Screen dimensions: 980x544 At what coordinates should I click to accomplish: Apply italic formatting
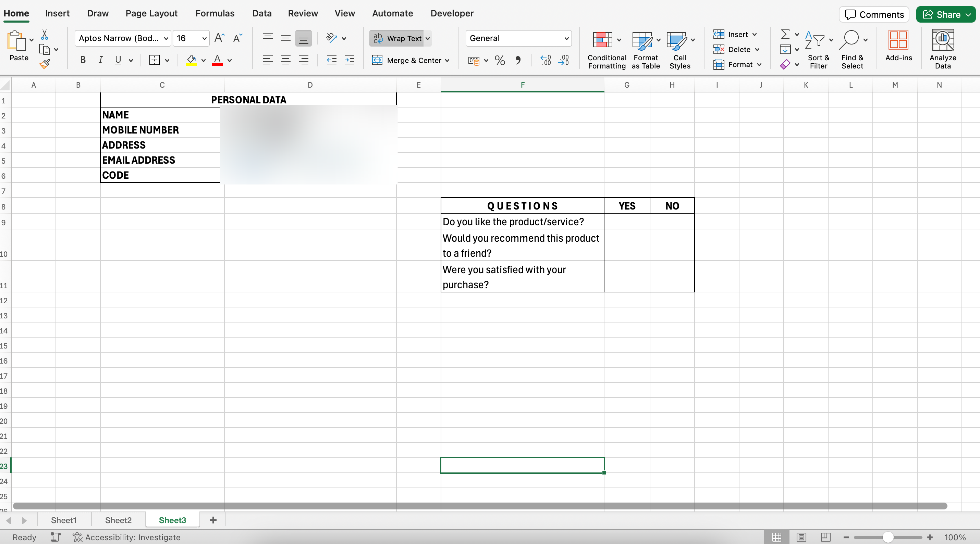coord(100,60)
